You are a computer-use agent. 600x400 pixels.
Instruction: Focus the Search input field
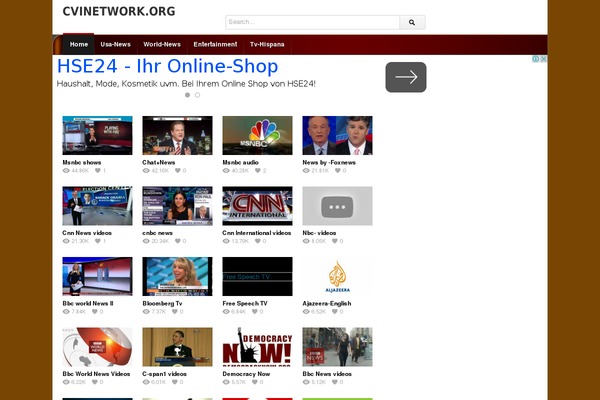coord(313,22)
